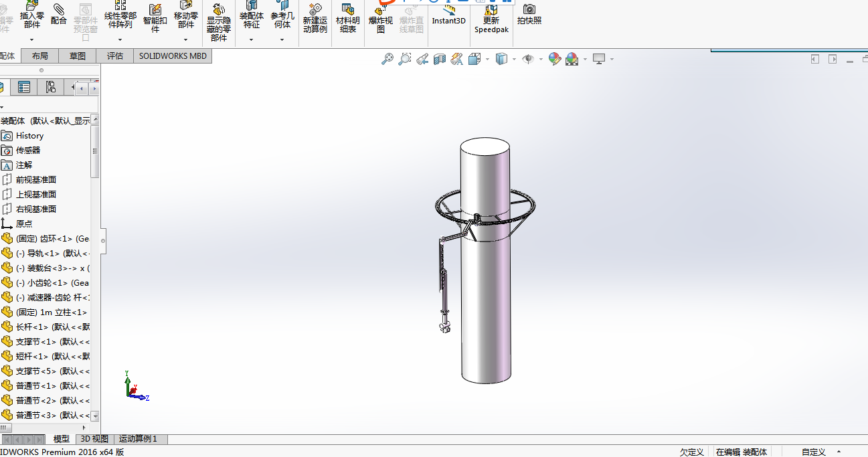Click the Previous View icon

(x=422, y=60)
